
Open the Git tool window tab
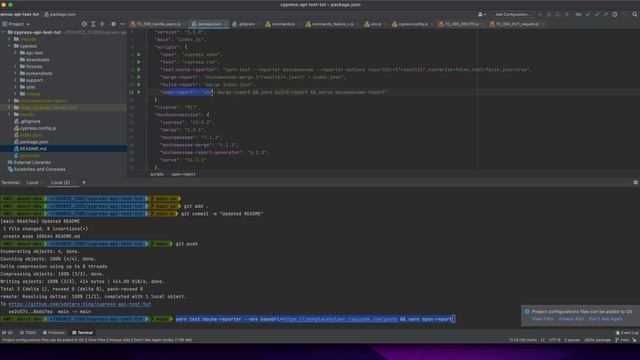(7, 333)
